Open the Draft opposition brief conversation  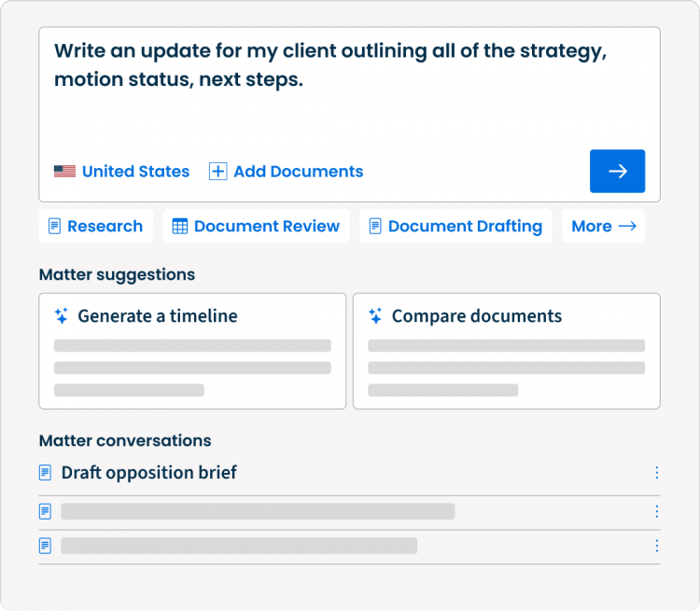349,473
